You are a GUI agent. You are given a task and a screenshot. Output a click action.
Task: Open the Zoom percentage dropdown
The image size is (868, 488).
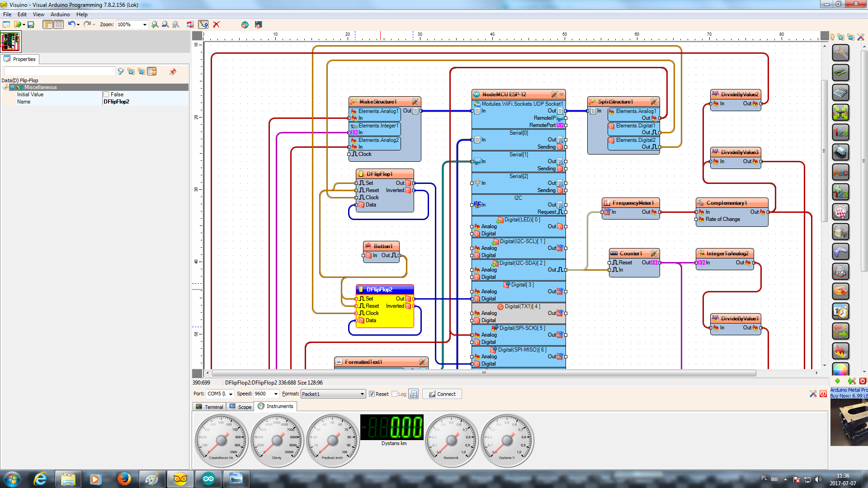(x=145, y=24)
